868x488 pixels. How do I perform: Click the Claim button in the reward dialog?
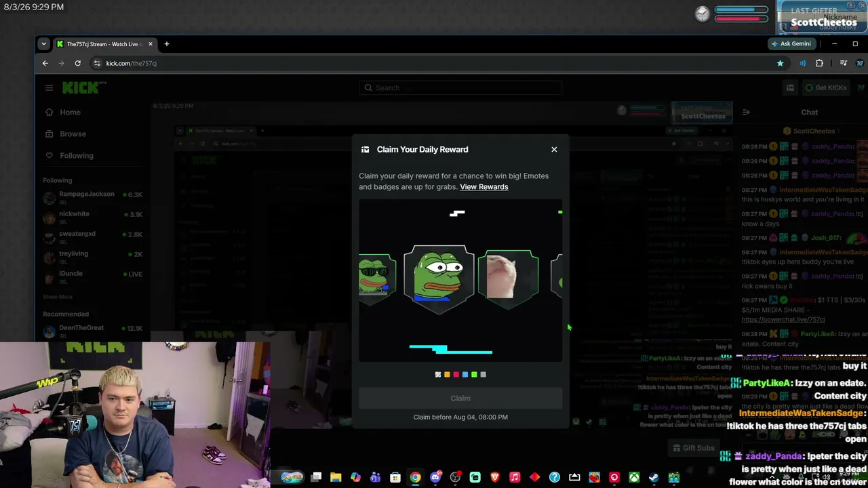tap(460, 399)
